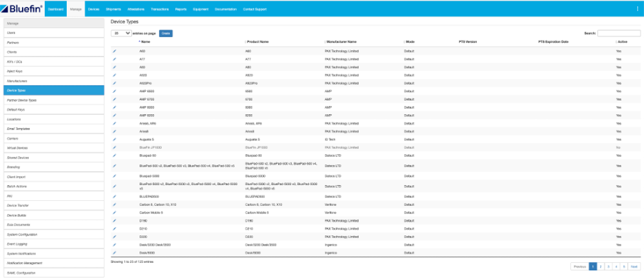Image resolution: width=644 pixels, height=278 pixels.
Task: Open Default Keys in the sidebar
Action: coord(54,109)
